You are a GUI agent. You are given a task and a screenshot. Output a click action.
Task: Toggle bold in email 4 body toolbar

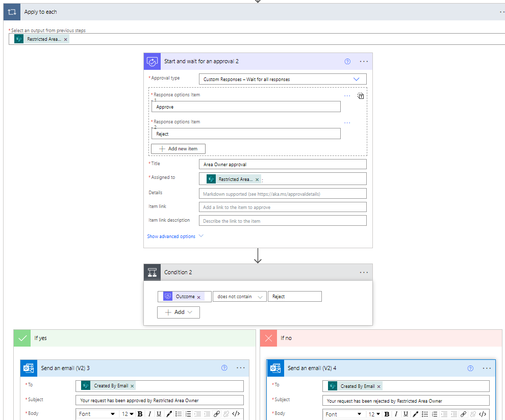tap(387, 414)
